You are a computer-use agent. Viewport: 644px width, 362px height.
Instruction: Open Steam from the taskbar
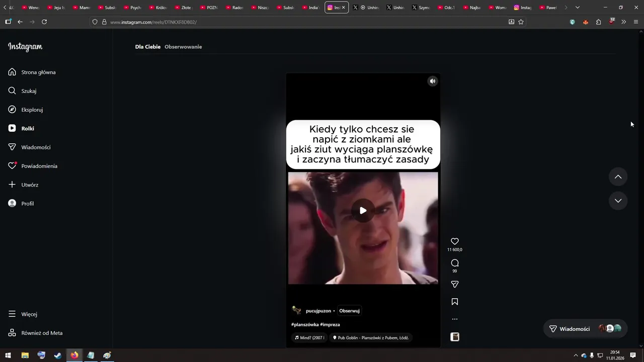point(58,355)
